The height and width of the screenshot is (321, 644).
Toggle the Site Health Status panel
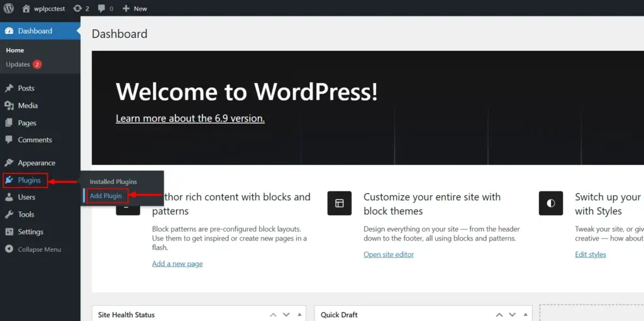(299, 315)
